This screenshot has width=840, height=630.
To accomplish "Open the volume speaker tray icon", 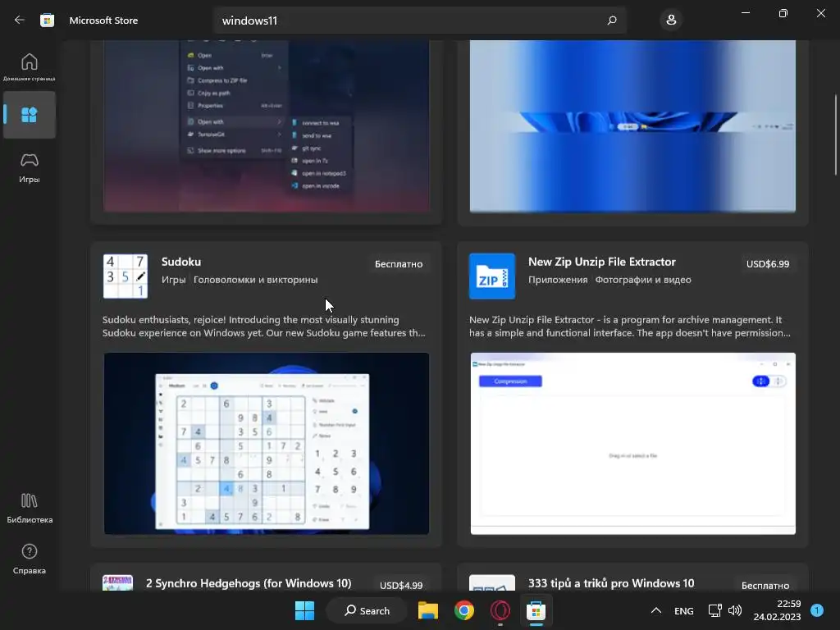I will [x=735, y=610].
